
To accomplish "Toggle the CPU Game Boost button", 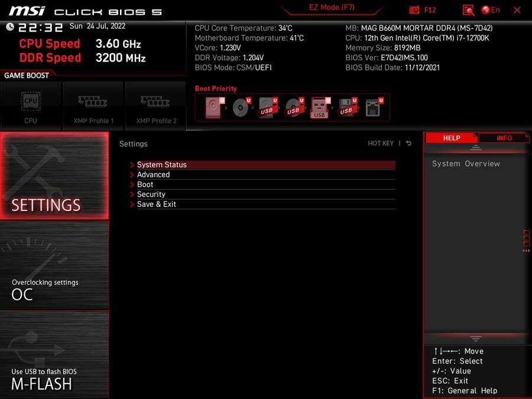I will [31, 105].
